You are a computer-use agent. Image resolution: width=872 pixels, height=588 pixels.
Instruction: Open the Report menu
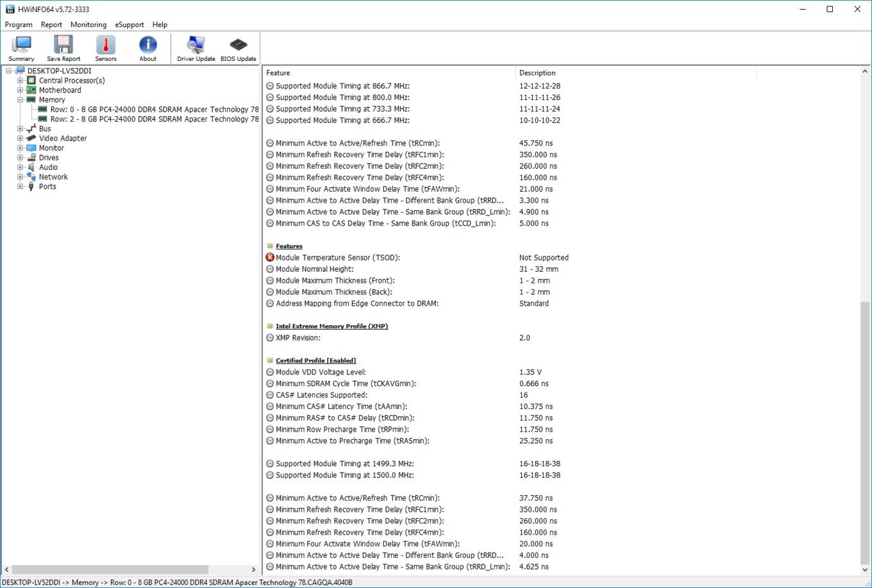[51, 24]
